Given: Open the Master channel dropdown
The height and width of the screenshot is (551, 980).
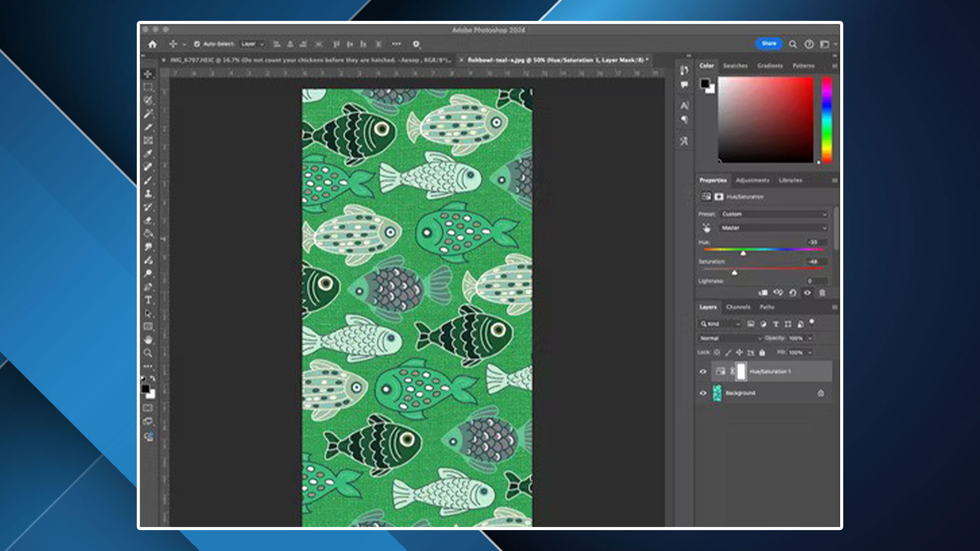Looking at the screenshot, I should pos(774,228).
